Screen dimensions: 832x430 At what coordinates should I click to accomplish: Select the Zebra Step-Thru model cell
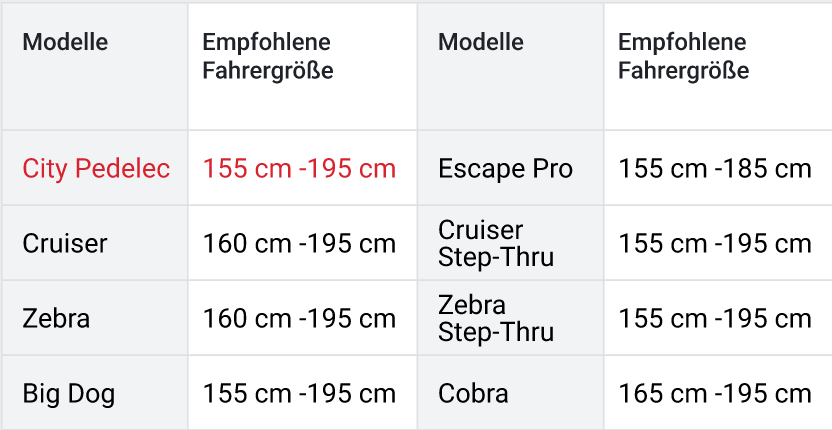coord(496,318)
